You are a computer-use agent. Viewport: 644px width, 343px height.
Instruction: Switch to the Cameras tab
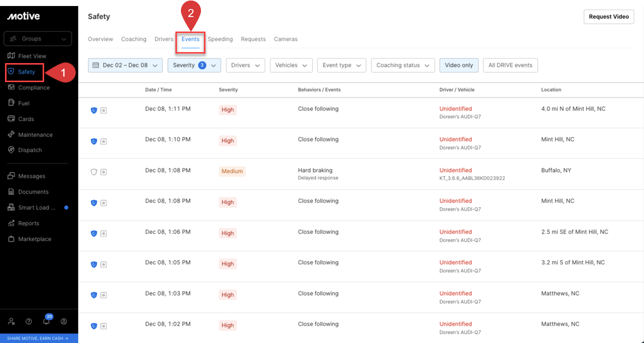pos(285,39)
